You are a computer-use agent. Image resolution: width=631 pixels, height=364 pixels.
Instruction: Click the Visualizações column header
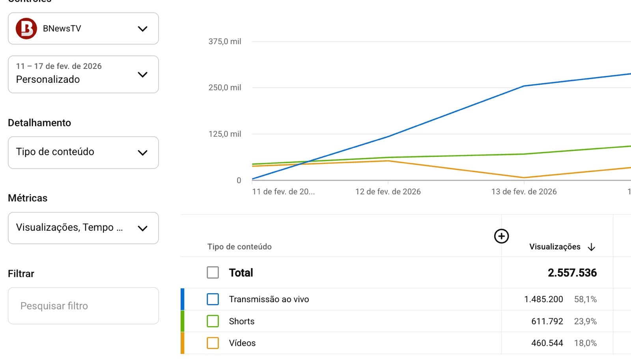[554, 247]
